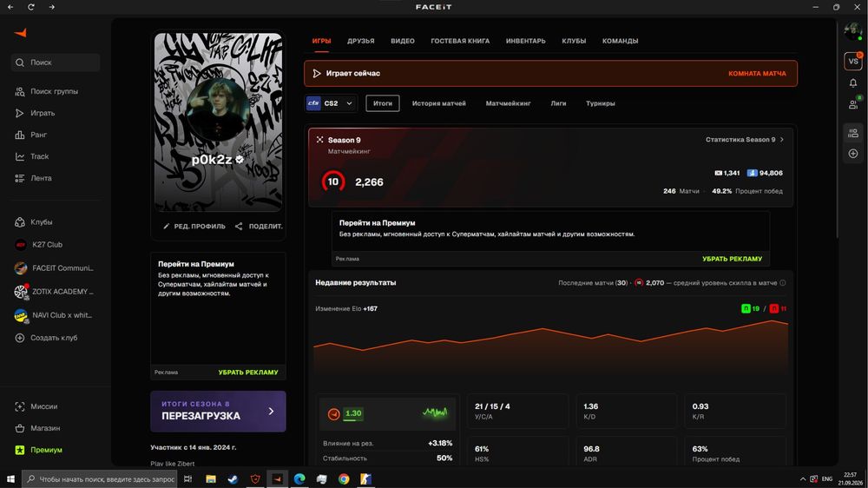Expand the CS2 game dropdown
The width and height of the screenshot is (868, 488).
(331, 103)
